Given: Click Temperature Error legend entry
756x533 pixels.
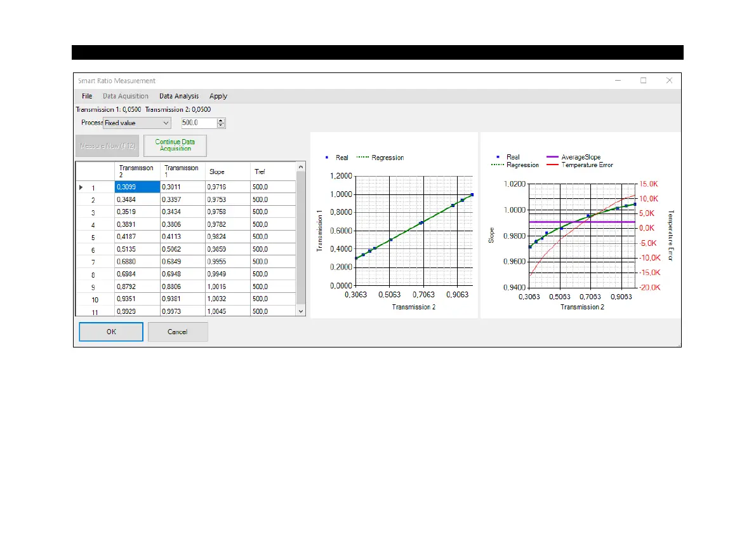Looking at the screenshot, I should pyautogui.click(x=580, y=165).
